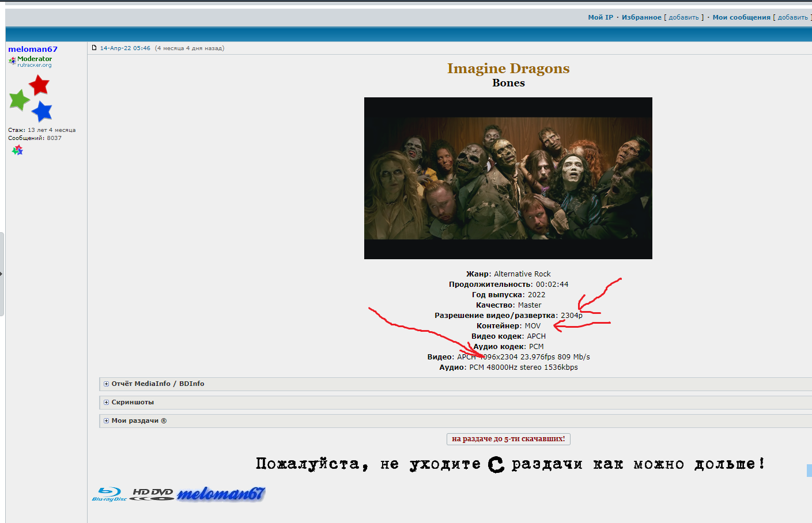812x523 pixels.
Task: Click the Bones subtitle text
Action: pos(508,83)
